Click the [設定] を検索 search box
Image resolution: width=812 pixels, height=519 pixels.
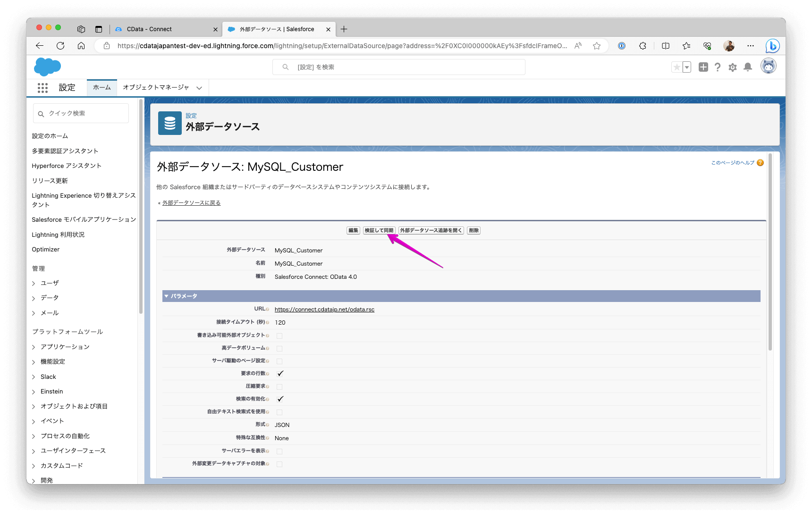399,67
